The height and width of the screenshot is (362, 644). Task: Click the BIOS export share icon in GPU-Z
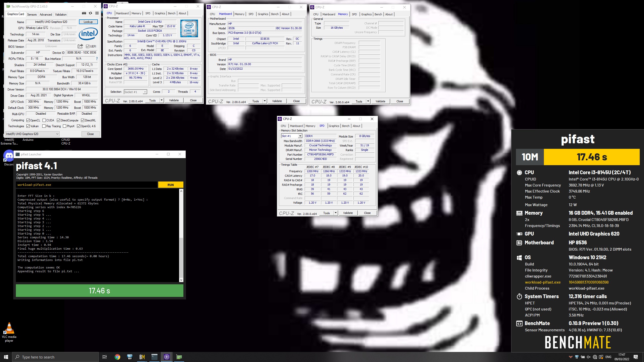pos(80,46)
